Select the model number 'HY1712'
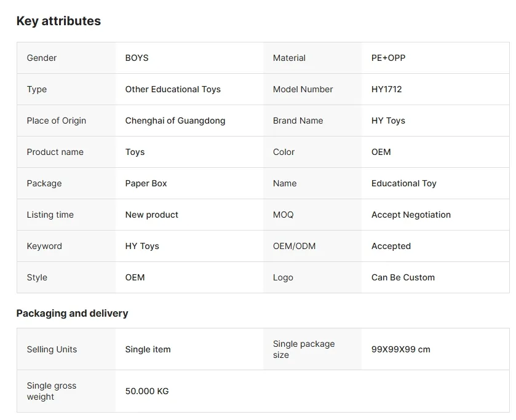Screen dimensions: 516x420 coord(386,89)
